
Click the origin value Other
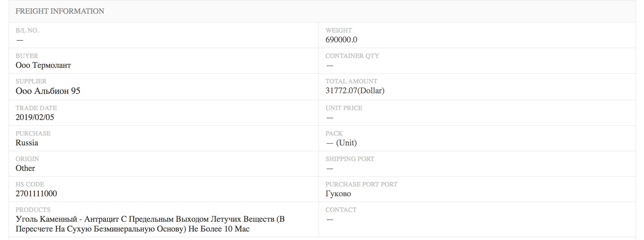25,168
